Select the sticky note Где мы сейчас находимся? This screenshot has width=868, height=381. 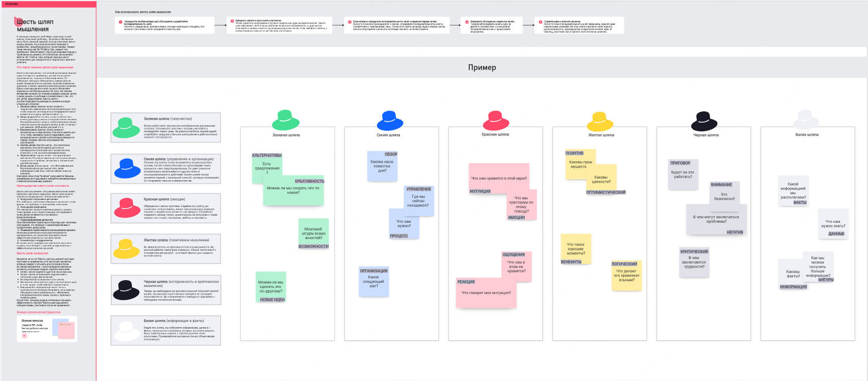point(419,201)
